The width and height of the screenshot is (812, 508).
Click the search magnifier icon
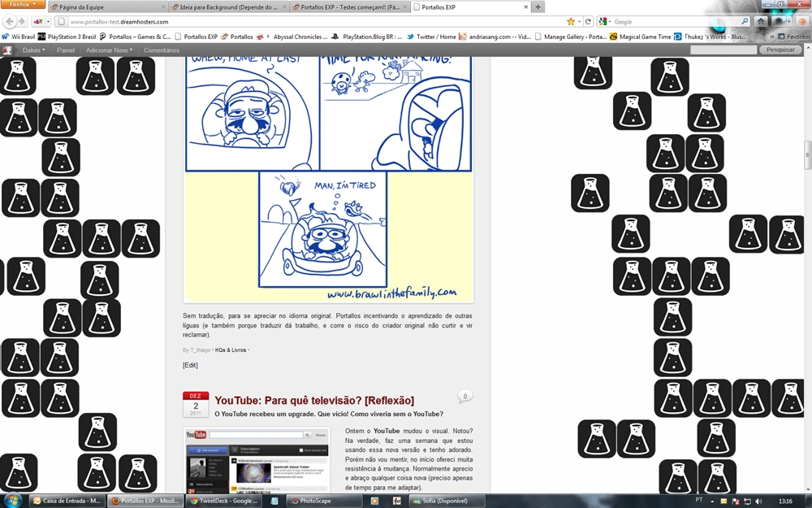(745, 22)
